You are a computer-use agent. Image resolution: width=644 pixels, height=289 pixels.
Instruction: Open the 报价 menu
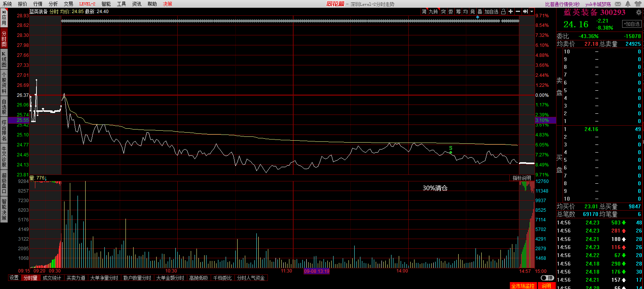pos(23,4)
